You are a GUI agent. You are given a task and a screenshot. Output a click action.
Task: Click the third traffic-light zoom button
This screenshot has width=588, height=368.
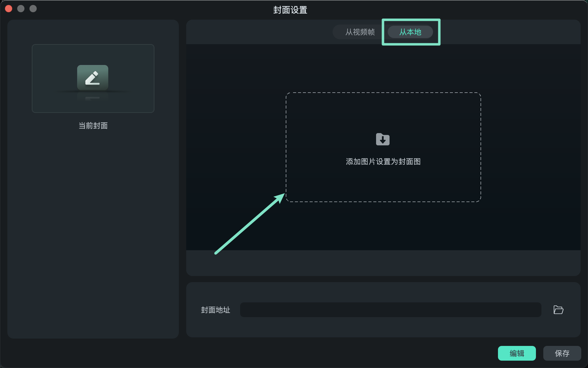(33, 9)
